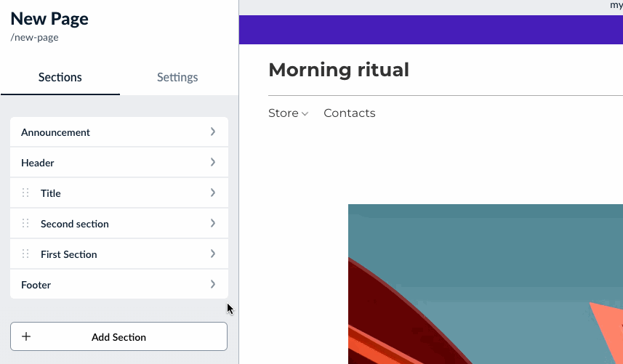Screen dimensions: 623x364
Task: Click drag handle icon beside First Section
Action: coord(25,254)
